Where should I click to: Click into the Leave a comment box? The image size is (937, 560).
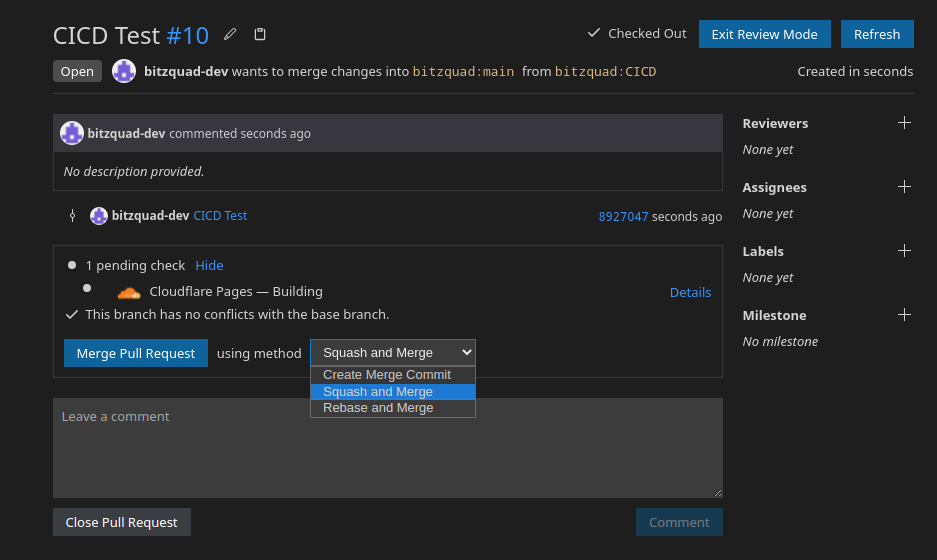click(387, 448)
